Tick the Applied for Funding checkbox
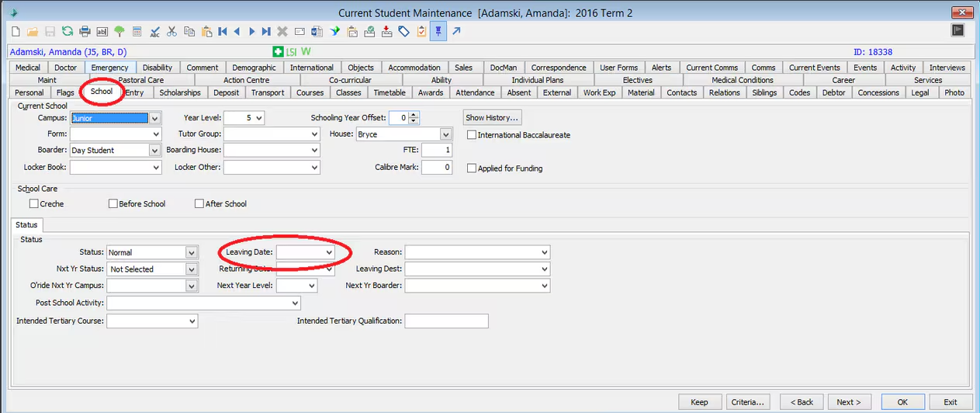This screenshot has height=413, width=980. pos(472,168)
